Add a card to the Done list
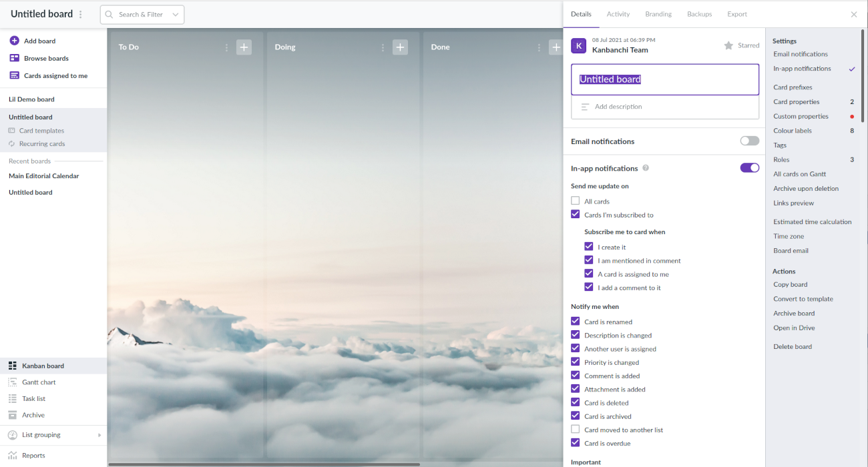This screenshot has width=868, height=467. coord(556,47)
